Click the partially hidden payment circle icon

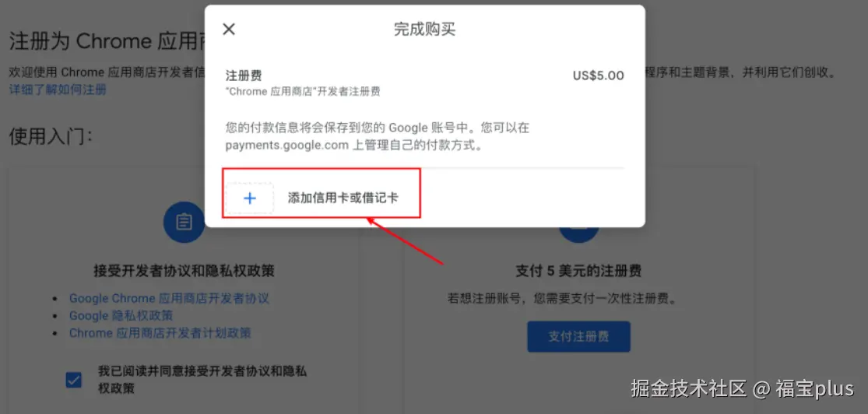[x=578, y=235]
